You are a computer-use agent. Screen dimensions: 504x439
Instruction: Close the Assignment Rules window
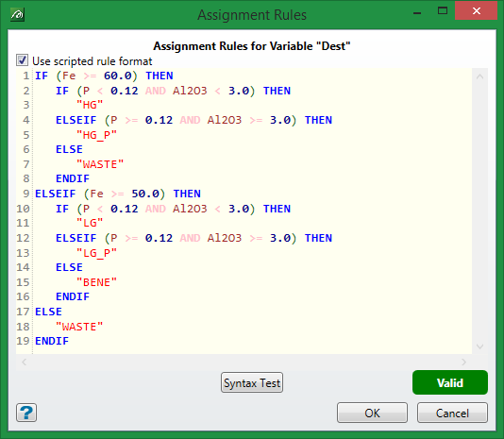click(x=476, y=11)
